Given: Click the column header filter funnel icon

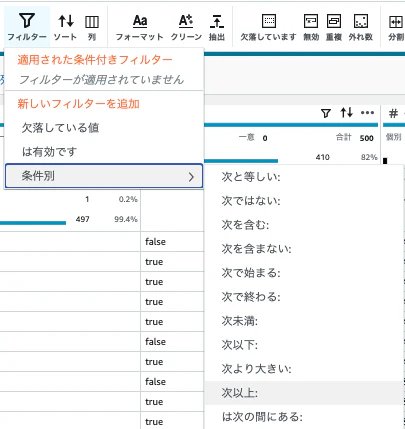Looking at the screenshot, I should [326, 113].
